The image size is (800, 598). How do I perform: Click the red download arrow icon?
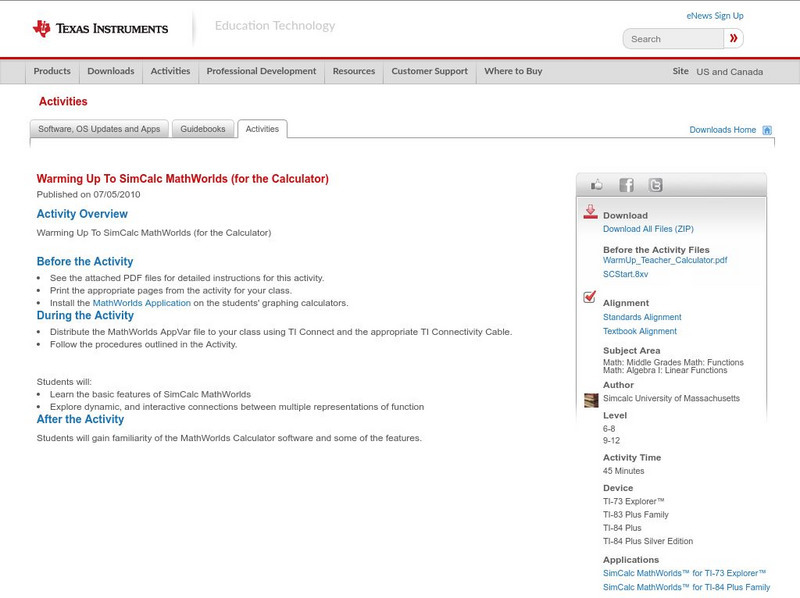coord(590,212)
